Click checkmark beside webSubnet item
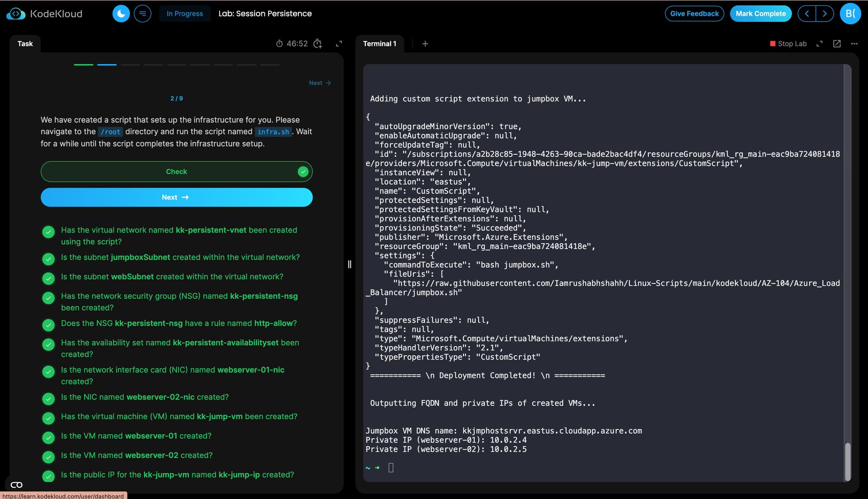Viewport: 868px width, 499px height. pos(48,278)
